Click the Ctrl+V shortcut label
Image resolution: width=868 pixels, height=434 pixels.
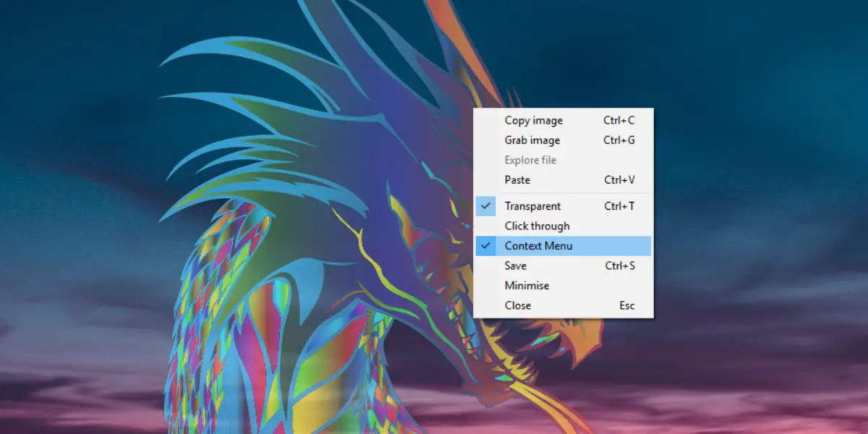620,180
